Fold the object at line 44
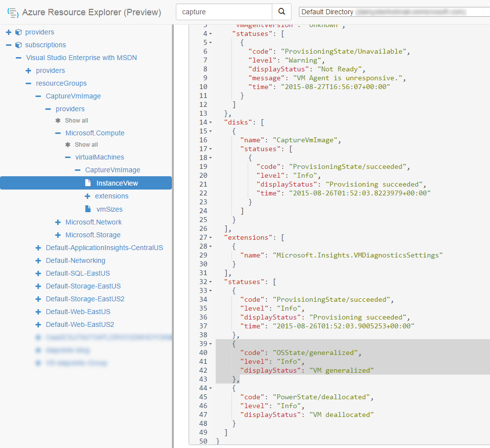The width and height of the screenshot is (490, 448). [211, 388]
